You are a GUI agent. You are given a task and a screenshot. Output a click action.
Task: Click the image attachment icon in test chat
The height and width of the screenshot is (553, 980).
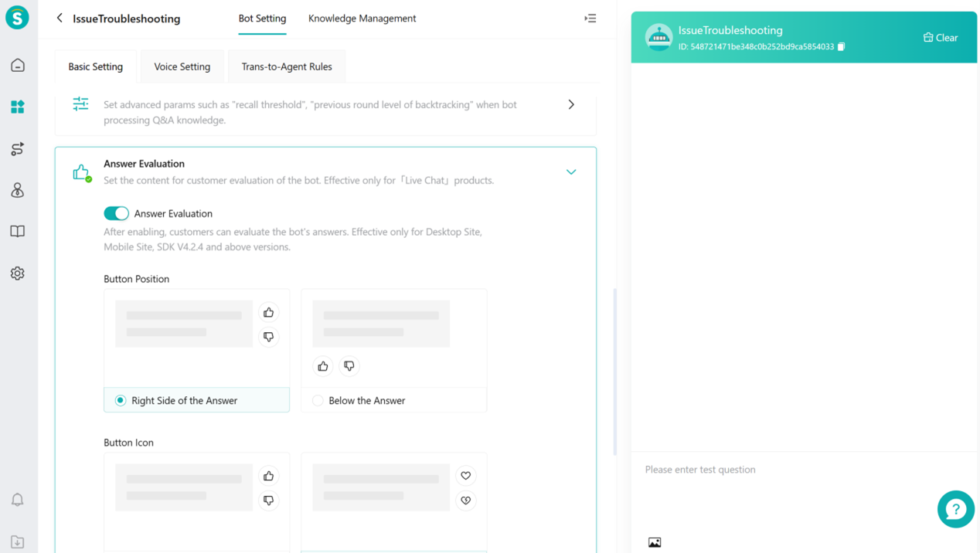[655, 542]
